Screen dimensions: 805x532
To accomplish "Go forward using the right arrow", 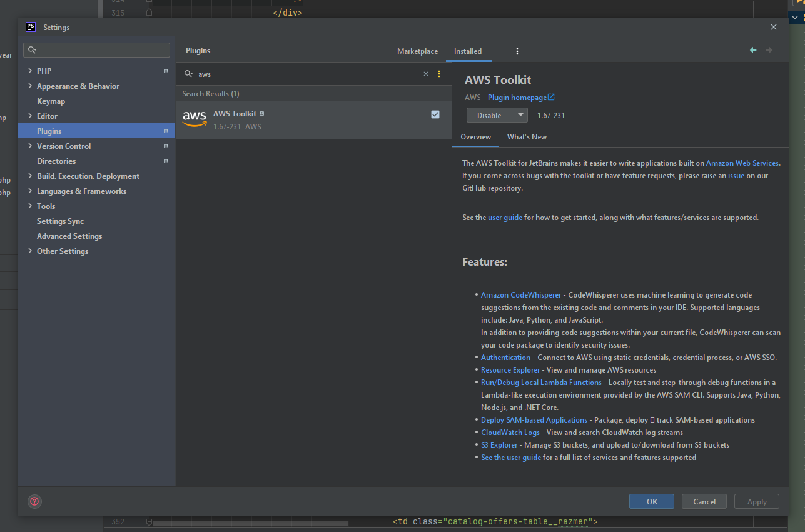I will click(x=769, y=50).
